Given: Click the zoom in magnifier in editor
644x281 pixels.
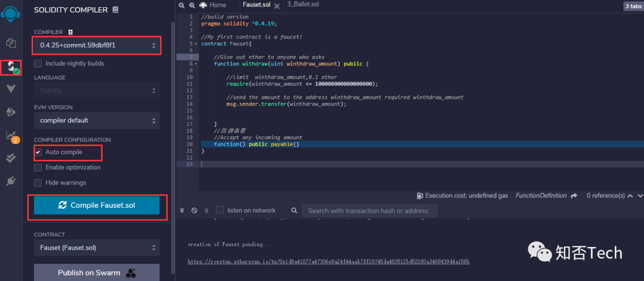Looking at the screenshot, I should coord(193,5).
